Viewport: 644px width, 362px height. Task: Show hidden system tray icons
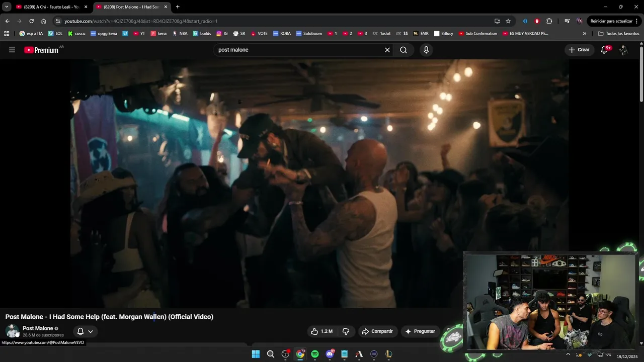[569, 354]
